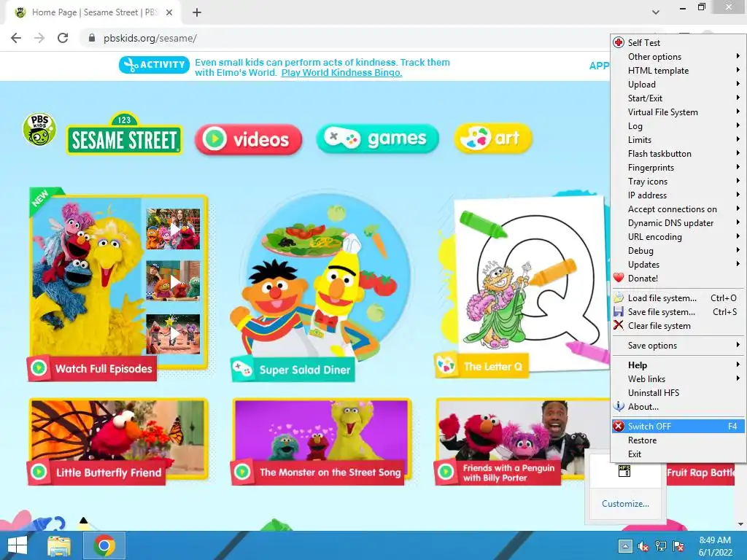Screen dimensions: 747x560
Task: Click the teal games button
Action: 377,138
